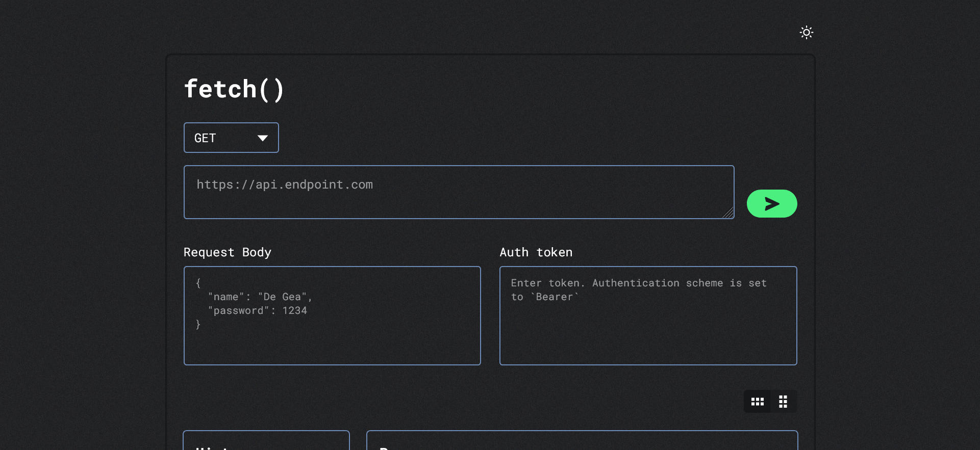The image size is (980, 450).
Task: Click the Request Body label
Action: point(227,252)
